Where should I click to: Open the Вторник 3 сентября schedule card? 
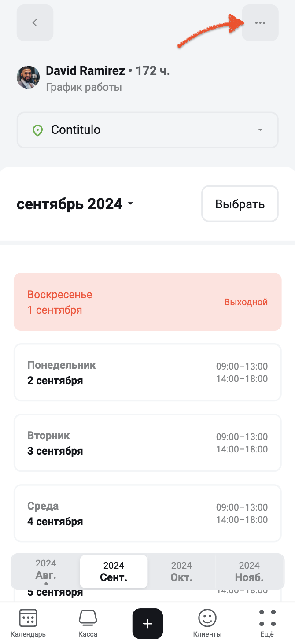click(147, 443)
